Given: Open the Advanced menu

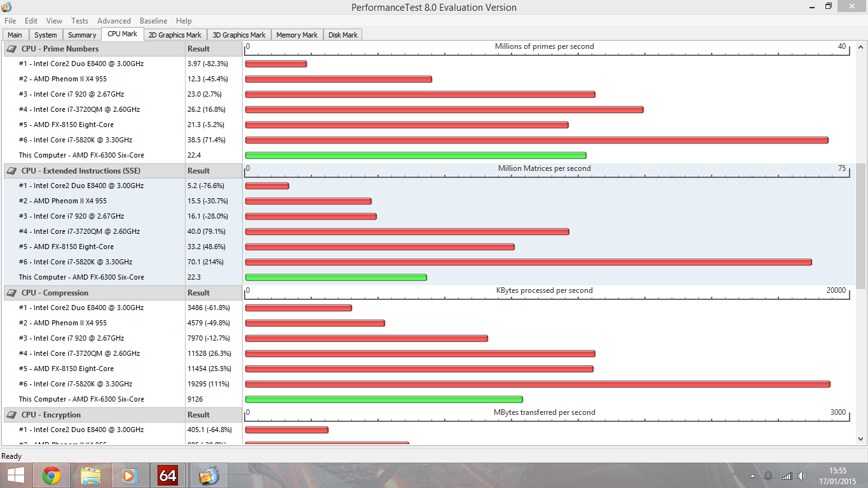Looking at the screenshot, I should pyautogui.click(x=114, y=21).
